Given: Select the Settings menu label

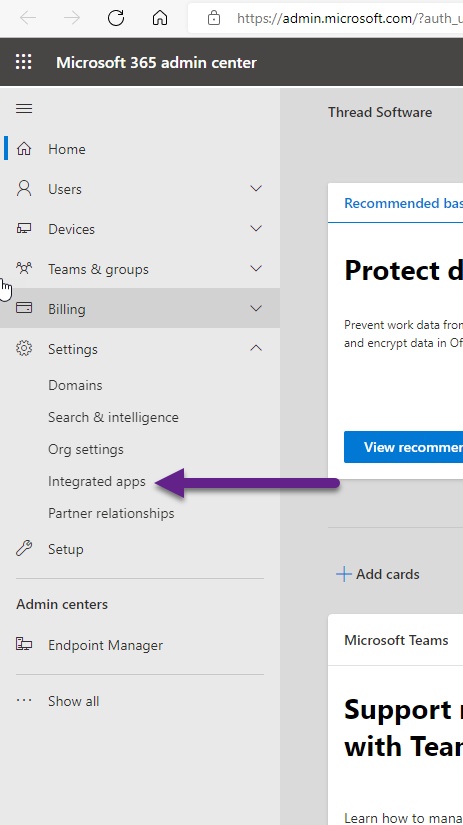Looking at the screenshot, I should 73,349.
